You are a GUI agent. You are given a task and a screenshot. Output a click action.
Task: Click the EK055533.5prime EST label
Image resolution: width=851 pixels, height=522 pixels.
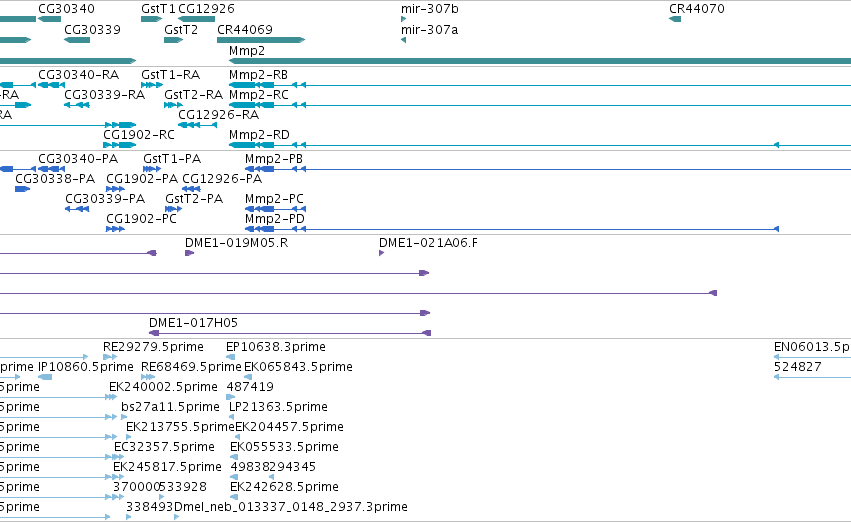[284, 447]
